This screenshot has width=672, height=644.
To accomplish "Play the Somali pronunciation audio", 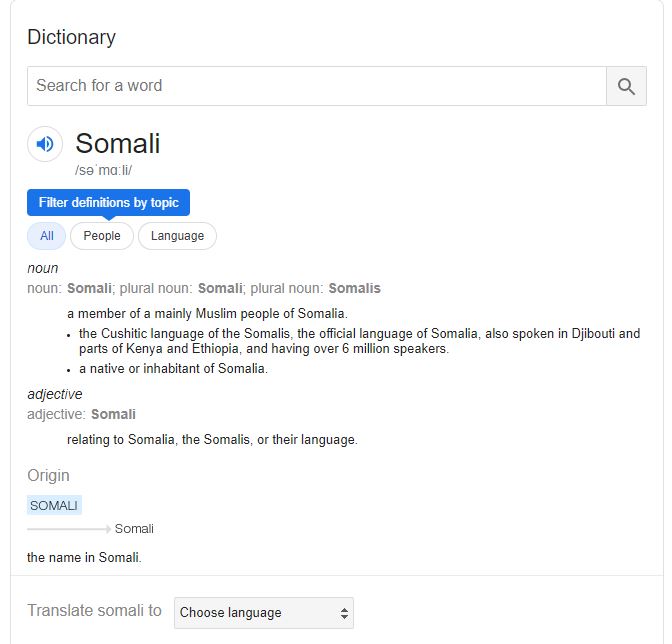I will tap(45, 144).
